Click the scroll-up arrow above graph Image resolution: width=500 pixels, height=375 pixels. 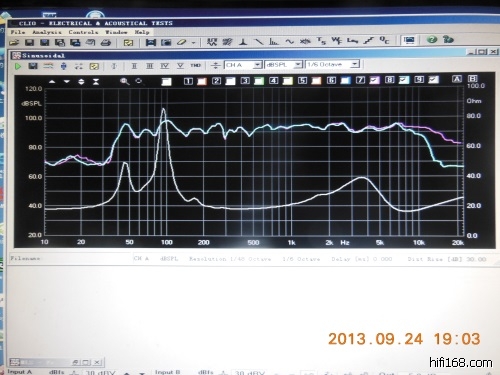tap(52, 81)
